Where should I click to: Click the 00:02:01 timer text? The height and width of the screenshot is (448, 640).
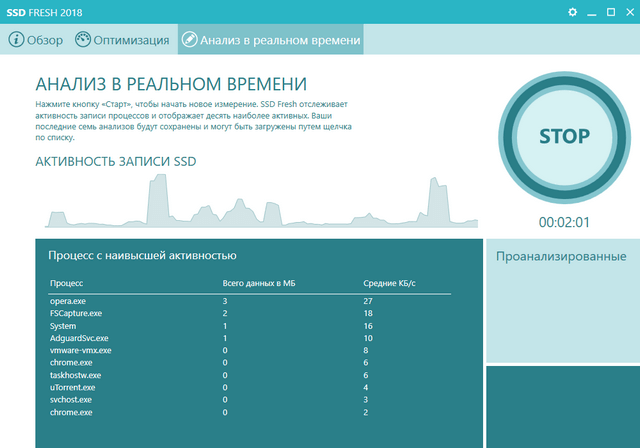coord(564,222)
